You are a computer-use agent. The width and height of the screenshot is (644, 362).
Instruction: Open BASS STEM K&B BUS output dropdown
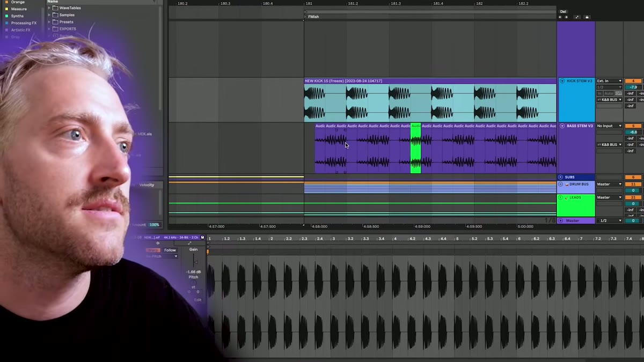click(x=609, y=145)
